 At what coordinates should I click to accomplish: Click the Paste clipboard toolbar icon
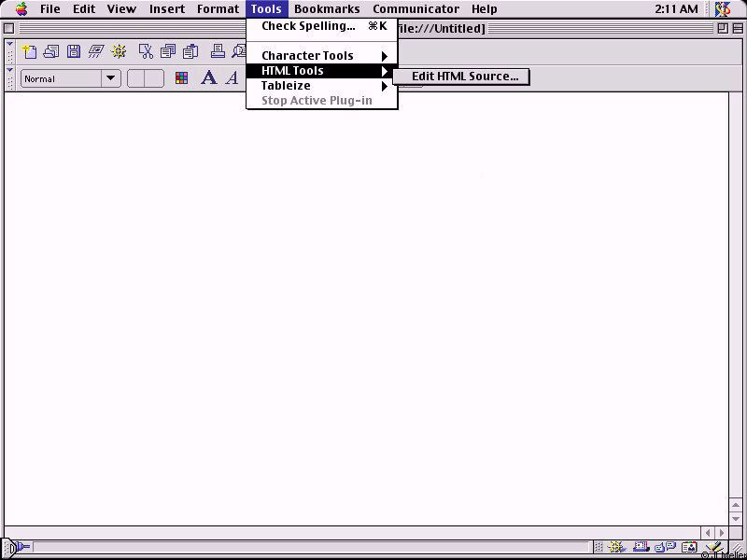tap(190, 51)
